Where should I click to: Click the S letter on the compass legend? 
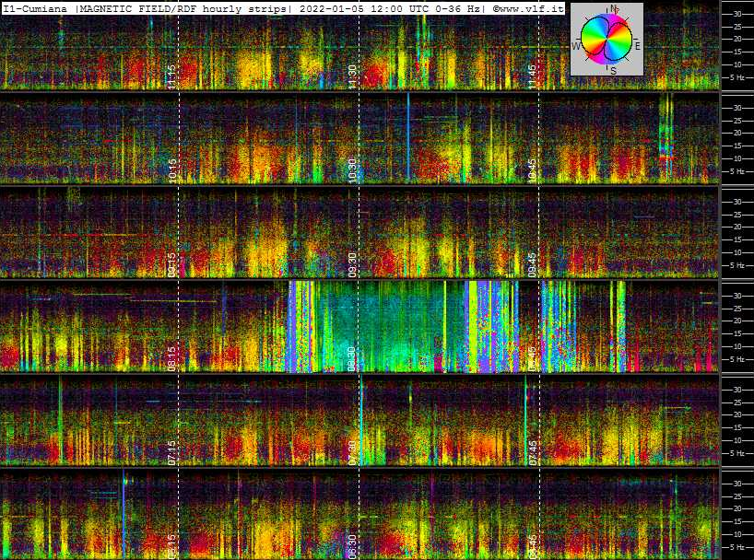pyautogui.click(x=613, y=71)
